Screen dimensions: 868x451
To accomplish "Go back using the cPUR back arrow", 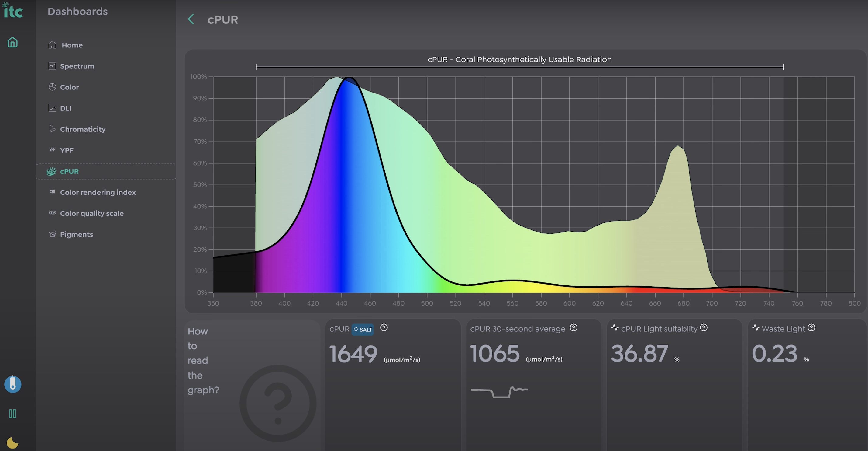I will [191, 19].
